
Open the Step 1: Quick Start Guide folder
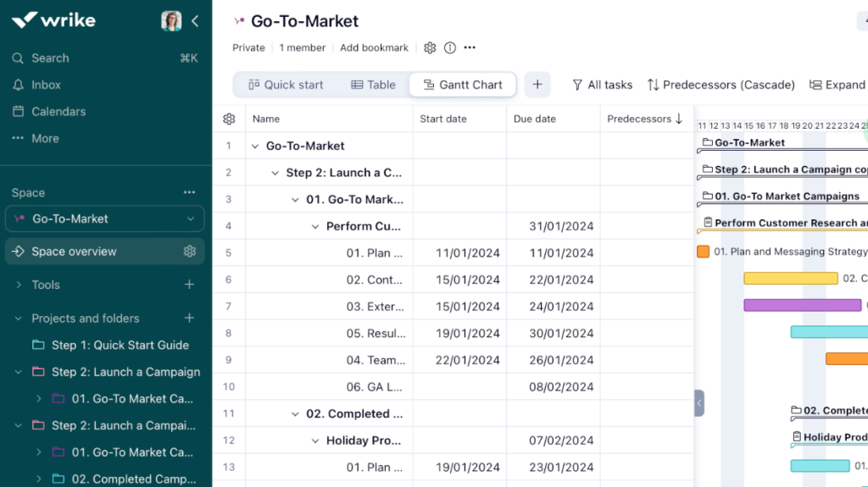(120, 346)
